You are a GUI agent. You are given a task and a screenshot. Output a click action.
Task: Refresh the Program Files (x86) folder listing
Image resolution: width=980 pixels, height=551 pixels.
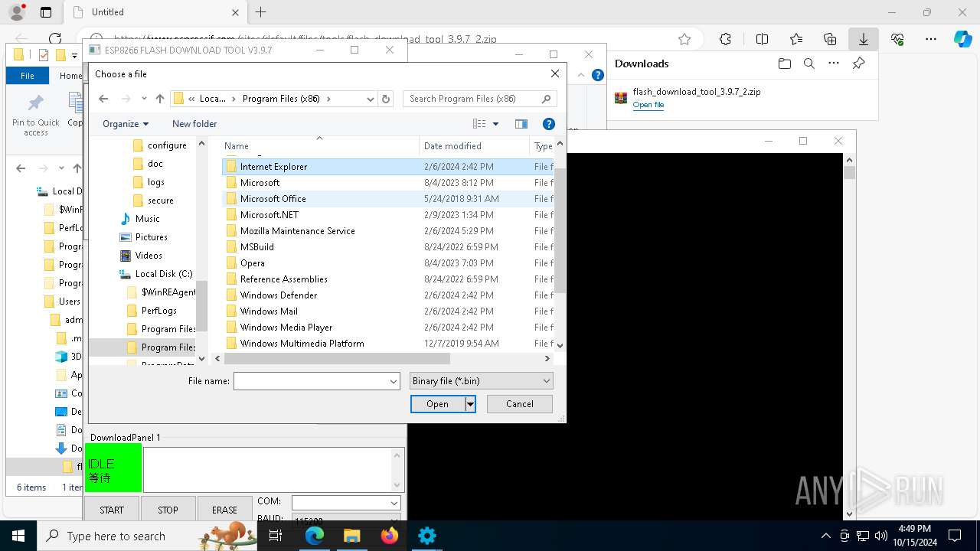coord(386,99)
